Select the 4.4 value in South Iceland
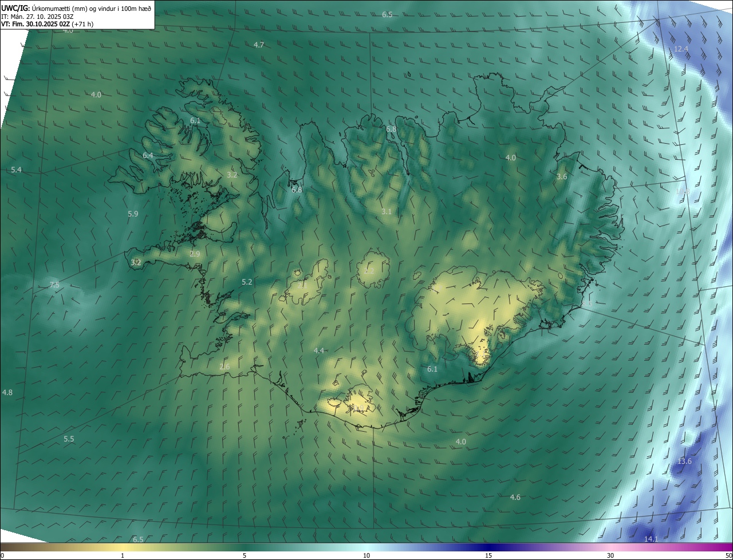Viewport: 733px width, 560px height. click(x=319, y=350)
